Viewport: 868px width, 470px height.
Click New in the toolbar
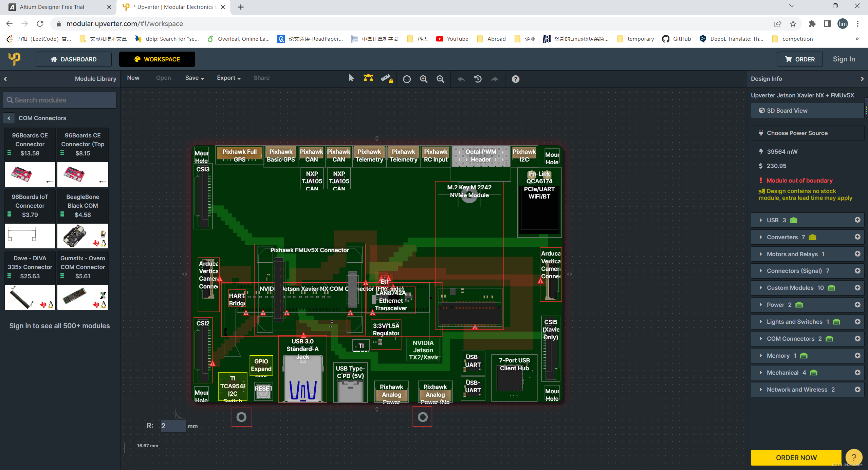pyautogui.click(x=133, y=78)
